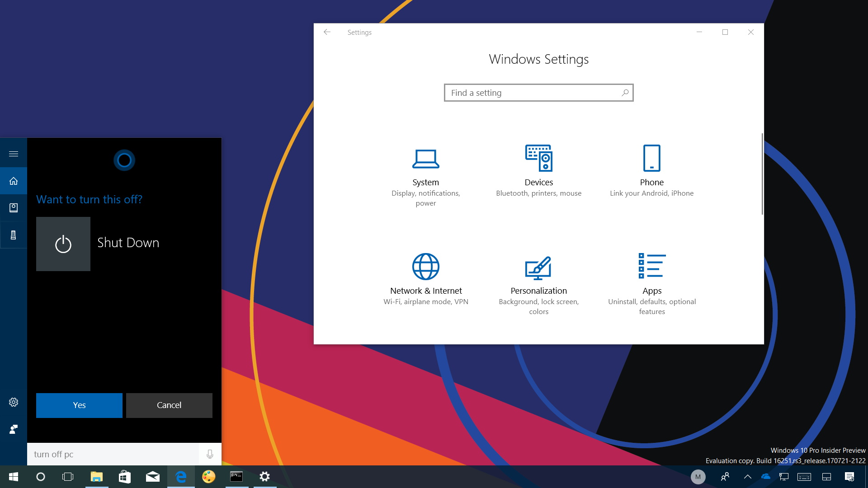Open Cortana Devices sidebar icon
Image resolution: width=868 pixels, height=488 pixels.
point(14,235)
